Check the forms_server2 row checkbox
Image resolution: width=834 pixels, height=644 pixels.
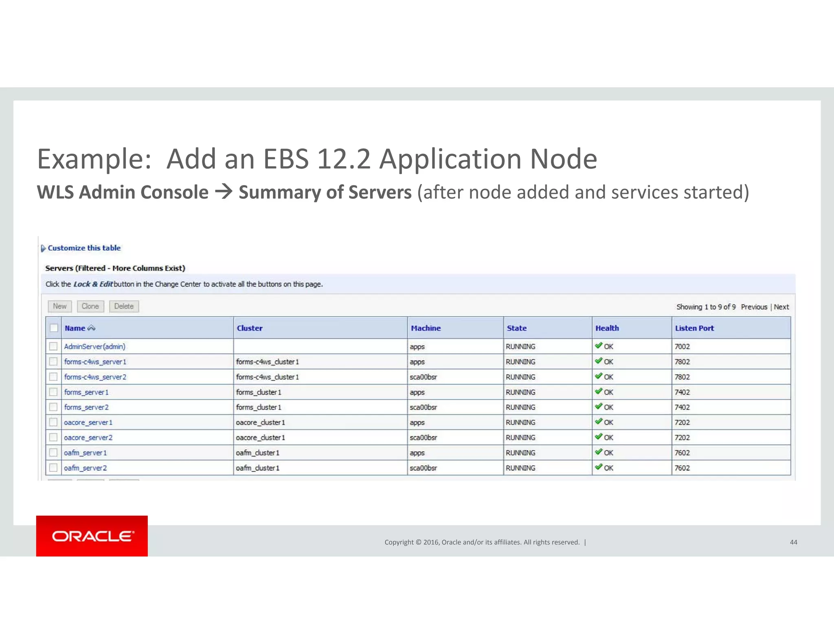point(53,407)
